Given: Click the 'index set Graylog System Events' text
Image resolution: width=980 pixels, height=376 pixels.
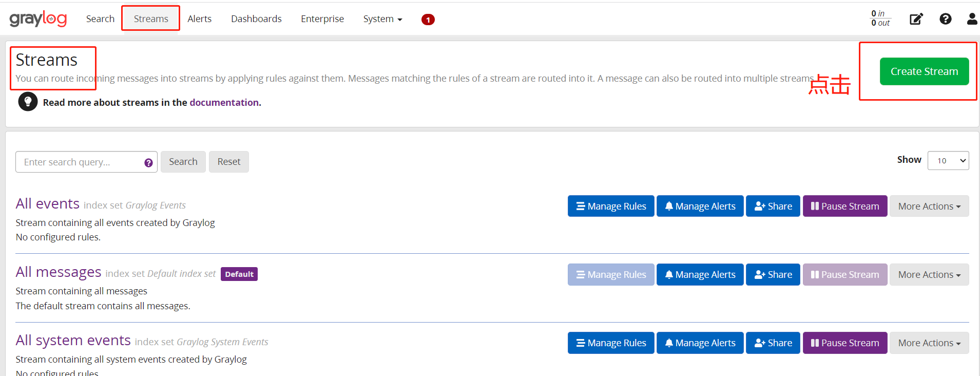Looking at the screenshot, I should [x=201, y=342].
